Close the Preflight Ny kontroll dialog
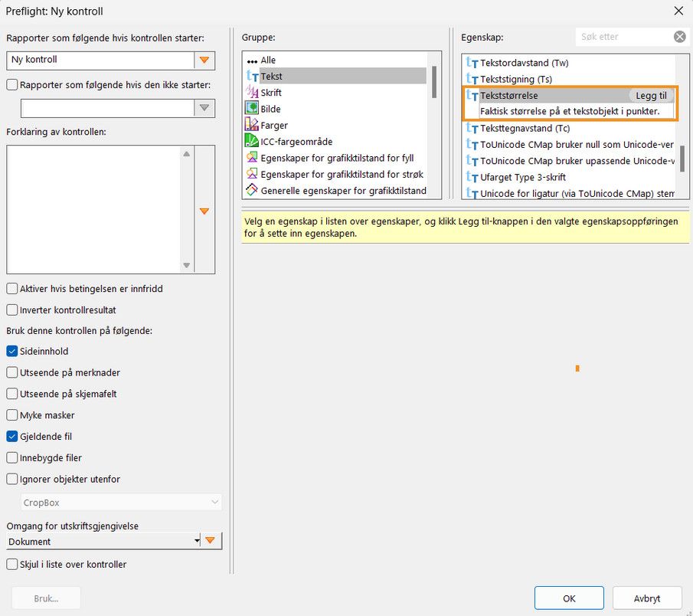The width and height of the screenshot is (693, 616). tap(678, 11)
